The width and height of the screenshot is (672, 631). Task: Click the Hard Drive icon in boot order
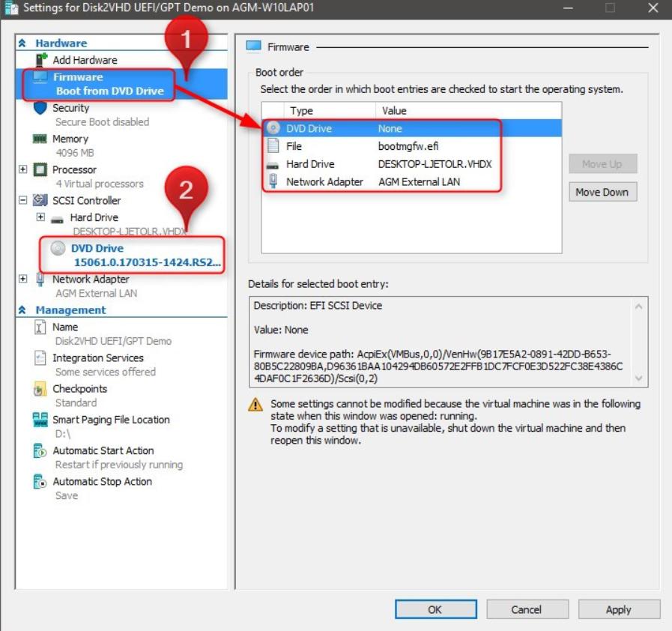273,165
